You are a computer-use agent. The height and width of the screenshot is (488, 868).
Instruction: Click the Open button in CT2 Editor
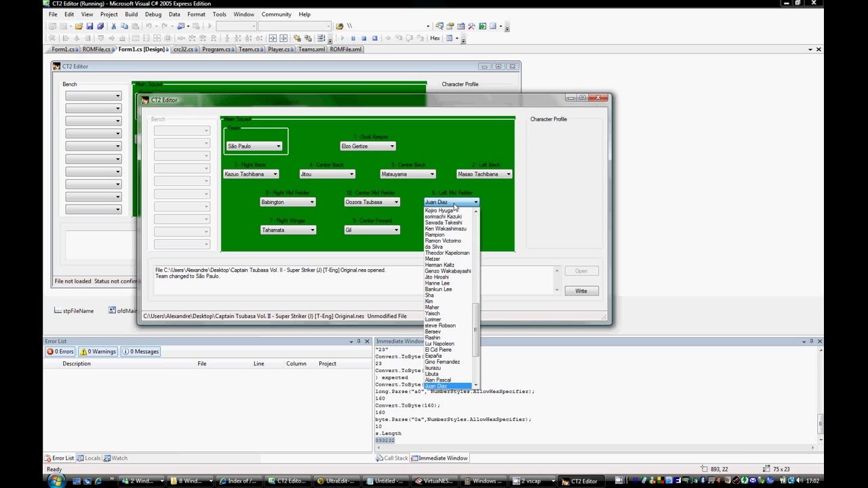click(x=581, y=270)
